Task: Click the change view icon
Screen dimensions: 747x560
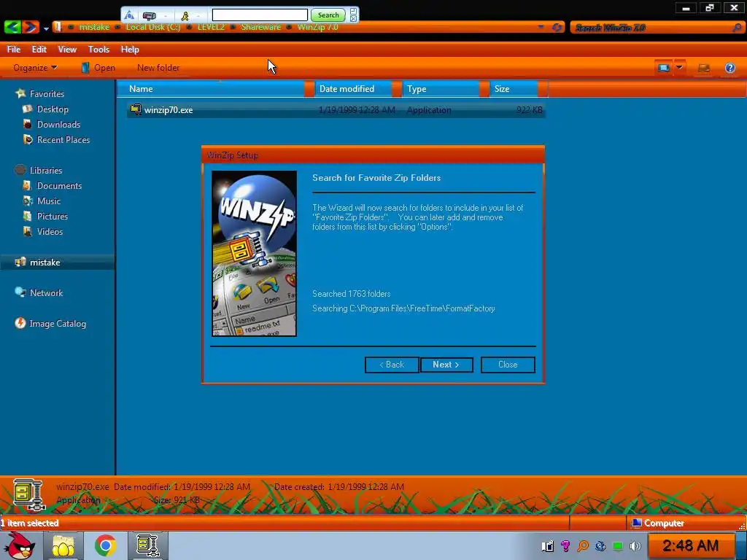Action: [663, 68]
